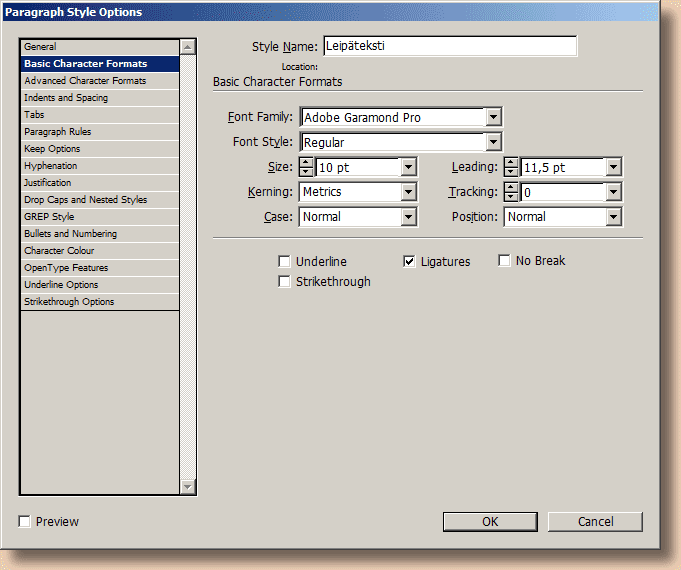
Task: Enable the No Break checkbox
Action: pos(505,262)
